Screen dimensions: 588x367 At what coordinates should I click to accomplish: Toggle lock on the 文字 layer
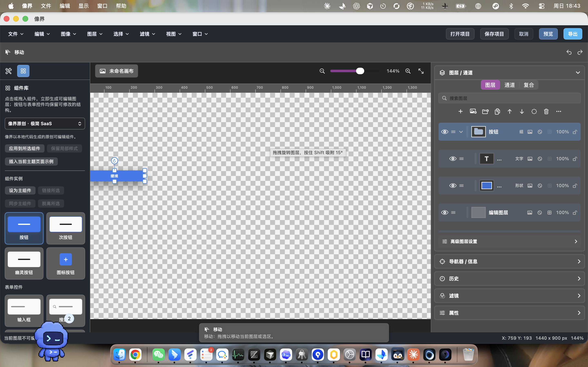pos(575,159)
